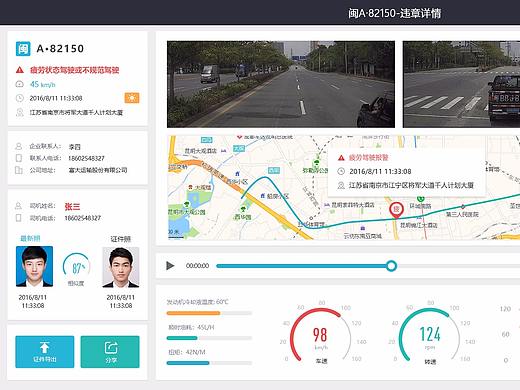
Task: Click the red warning triangle in map popup
Action: coord(341,158)
